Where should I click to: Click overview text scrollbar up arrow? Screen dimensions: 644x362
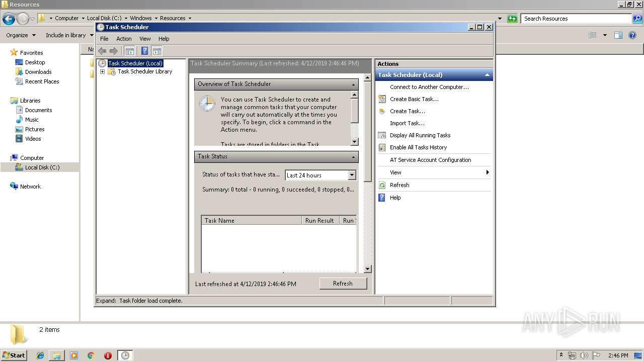[x=354, y=95]
